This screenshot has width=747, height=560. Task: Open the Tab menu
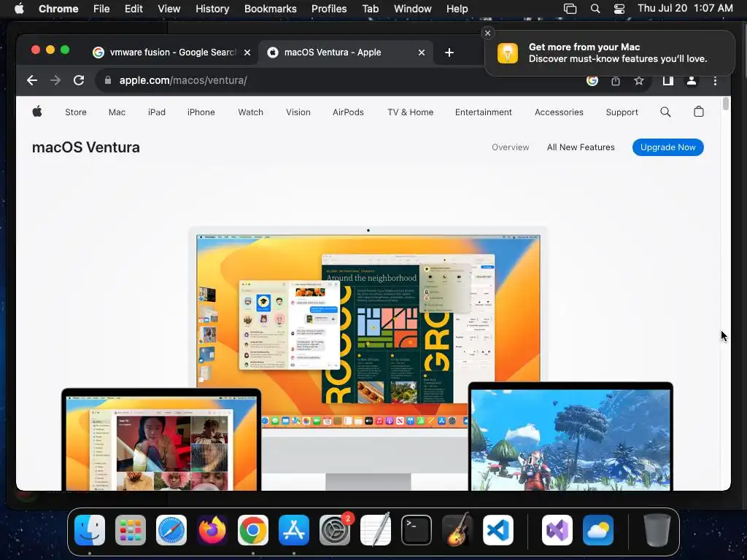coord(370,9)
